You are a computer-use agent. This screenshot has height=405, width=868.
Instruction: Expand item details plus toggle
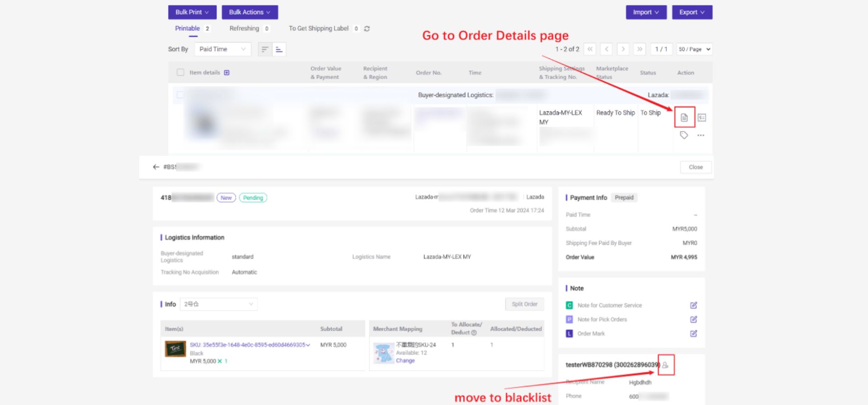(227, 72)
